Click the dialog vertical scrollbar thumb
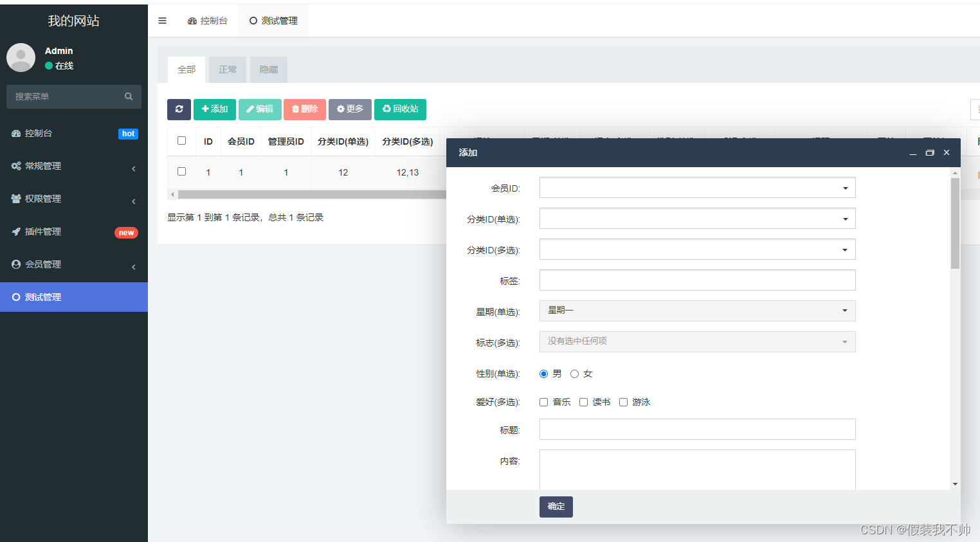Screen dimensions: 980x542 (955, 223)
